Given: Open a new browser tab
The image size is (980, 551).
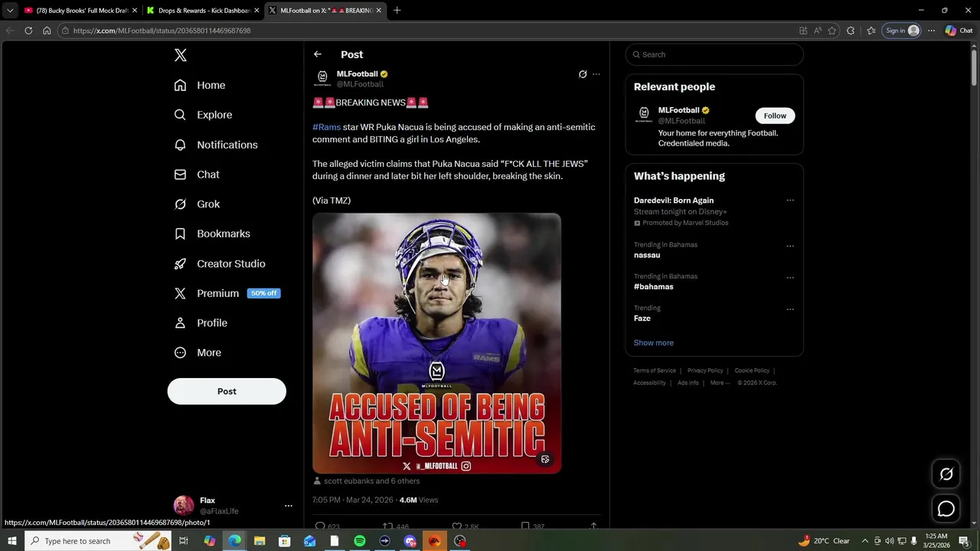Looking at the screenshot, I should (397, 11).
